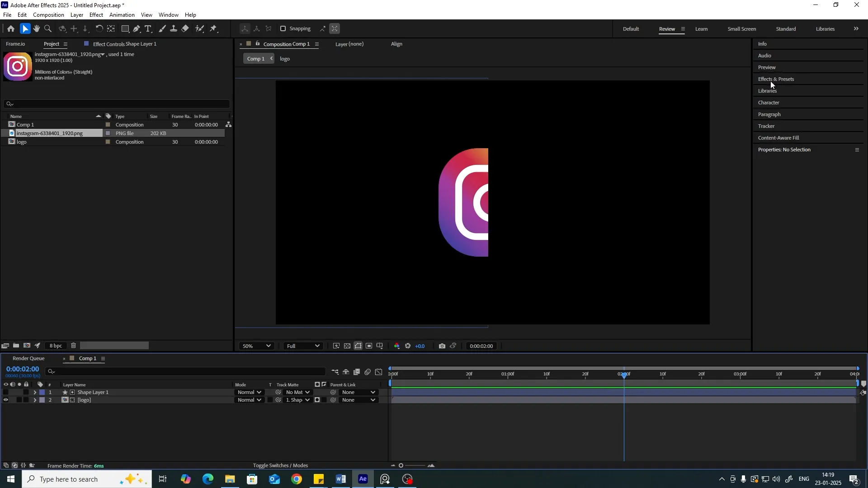Select the Rectangle shape tool

tap(125, 28)
